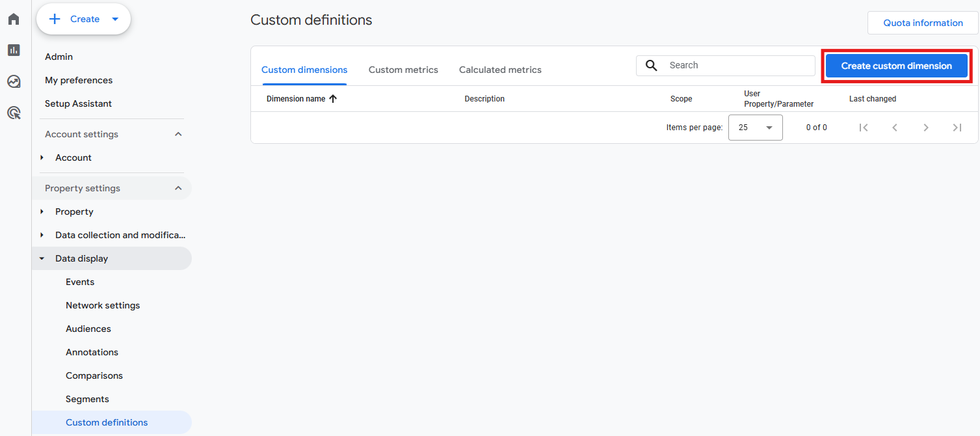Open Audiences link
The height and width of the screenshot is (436, 980).
pos(88,329)
